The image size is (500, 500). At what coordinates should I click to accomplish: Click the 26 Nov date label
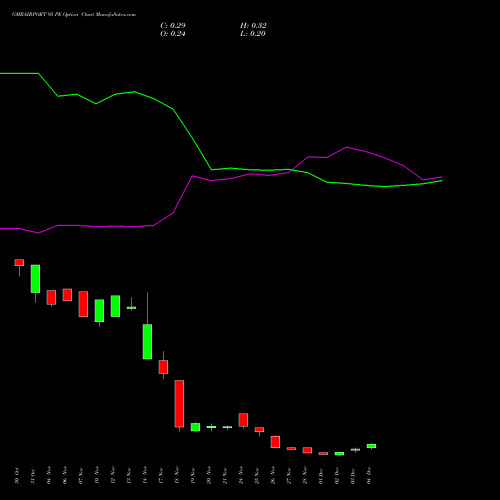(x=273, y=476)
